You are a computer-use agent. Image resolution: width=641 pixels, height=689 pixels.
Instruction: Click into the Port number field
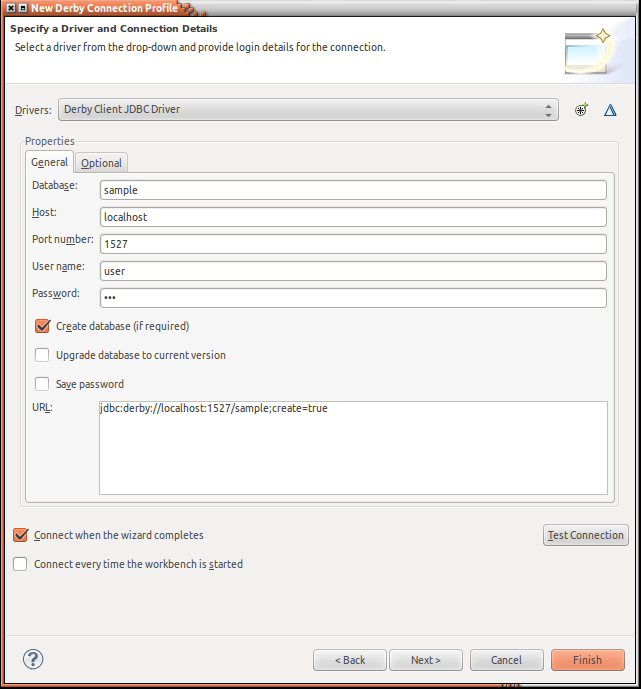click(x=353, y=244)
